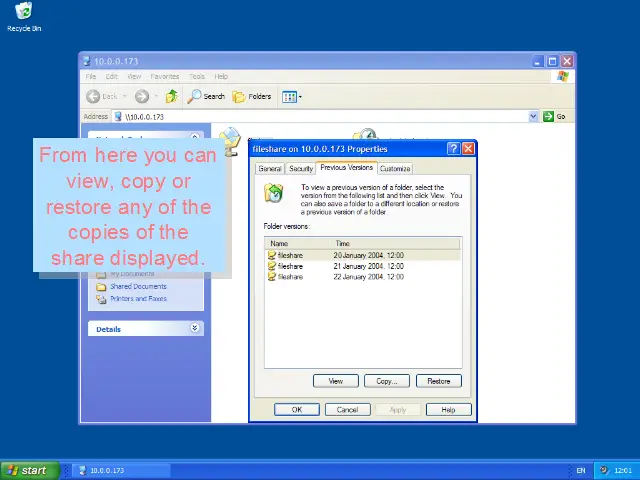Open the Views dropdown button
This screenshot has height=480, width=640.
point(291,97)
